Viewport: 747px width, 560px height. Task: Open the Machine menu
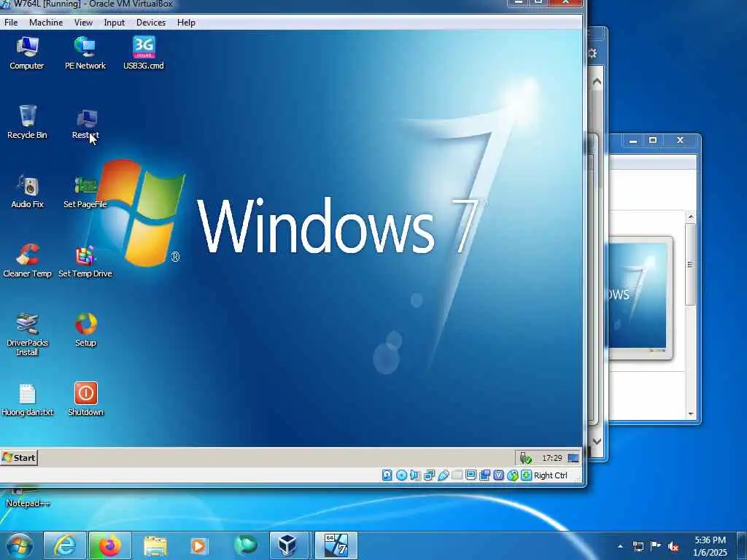46,23
